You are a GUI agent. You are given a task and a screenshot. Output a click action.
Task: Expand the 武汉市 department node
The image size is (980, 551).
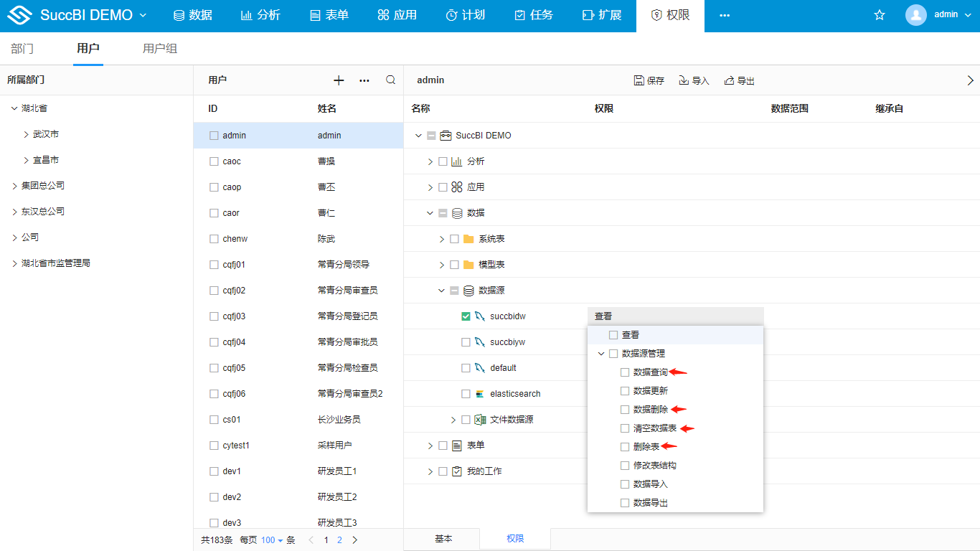(x=26, y=134)
